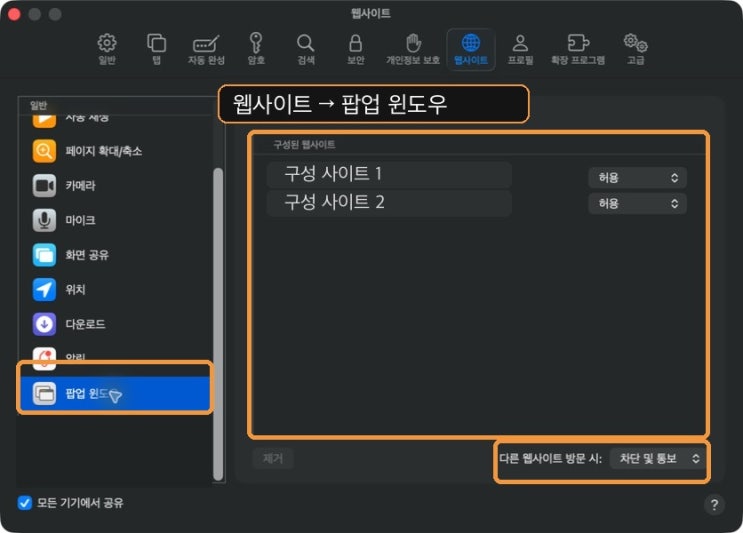Image resolution: width=743 pixels, height=533 pixels.
Task: Click the 다른 웹사이트 방문 시 label
Action: pos(551,458)
